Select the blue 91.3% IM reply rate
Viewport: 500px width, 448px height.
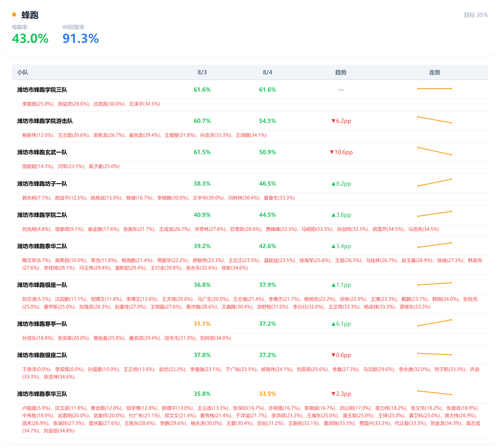[81, 39]
